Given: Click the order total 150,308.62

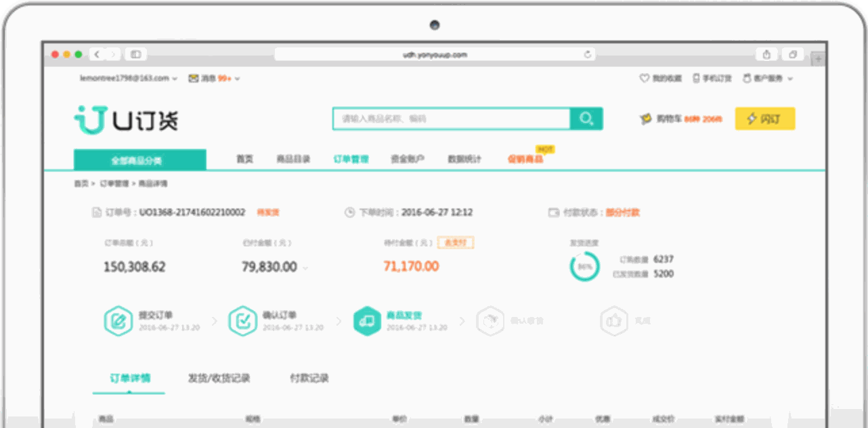Looking at the screenshot, I should (134, 267).
